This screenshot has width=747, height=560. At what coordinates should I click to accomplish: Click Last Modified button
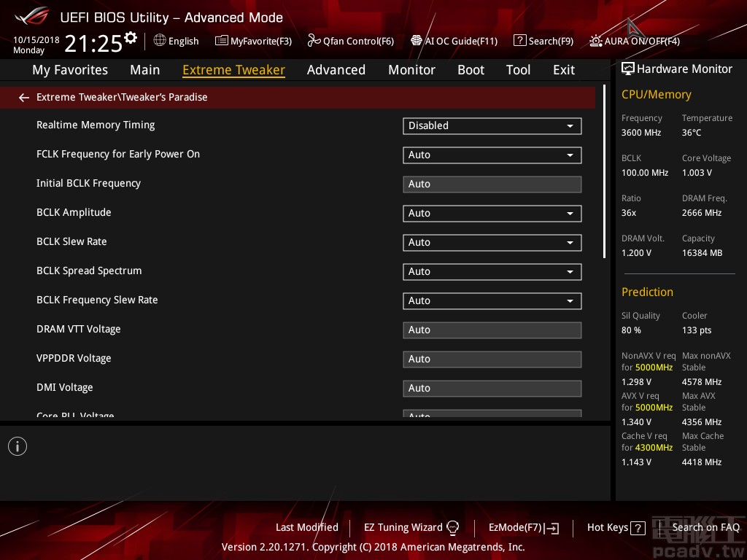pos(306,527)
